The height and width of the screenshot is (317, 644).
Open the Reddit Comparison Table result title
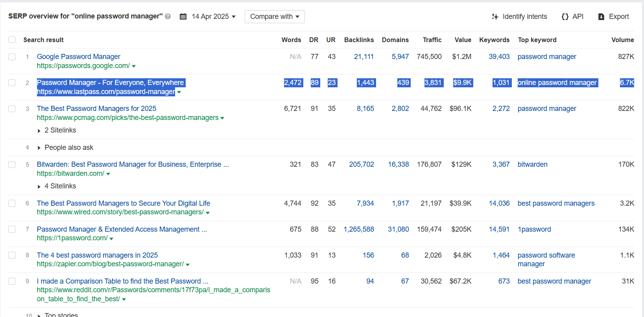[122, 281]
